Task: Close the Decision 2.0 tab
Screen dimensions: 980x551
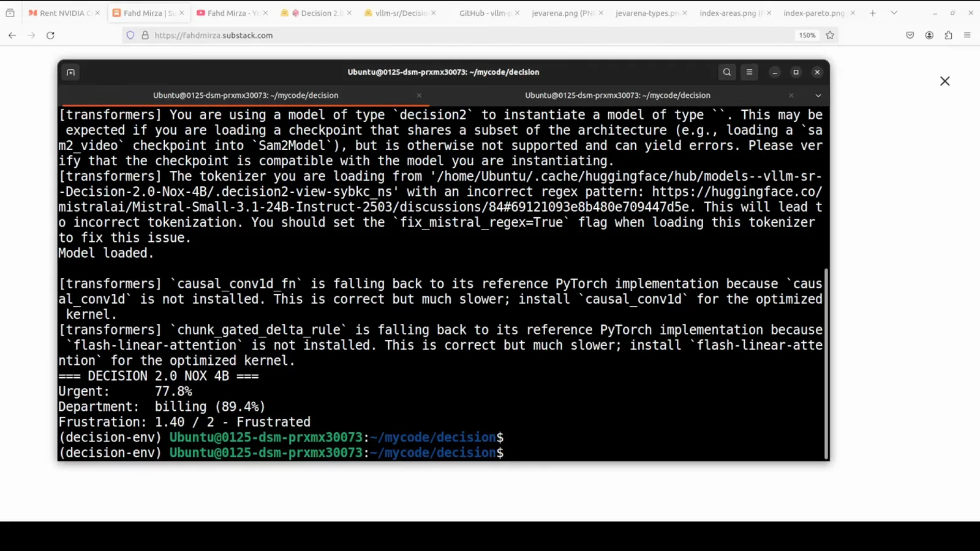Action: pyautogui.click(x=349, y=13)
